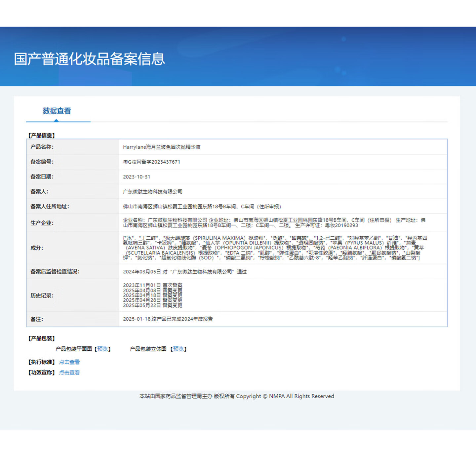Select the 备案编号 value 粤G妆网备字2023437671
The image size is (476, 476).
tap(151, 162)
